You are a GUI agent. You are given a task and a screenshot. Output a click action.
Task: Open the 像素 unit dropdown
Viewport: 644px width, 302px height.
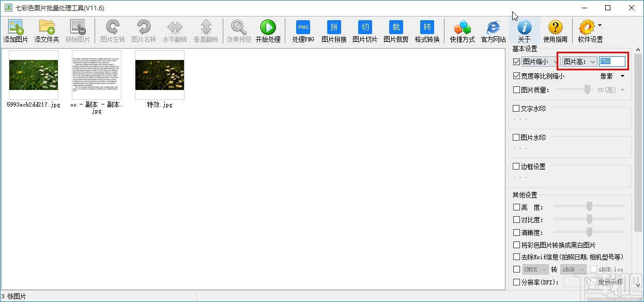click(612, 76)
